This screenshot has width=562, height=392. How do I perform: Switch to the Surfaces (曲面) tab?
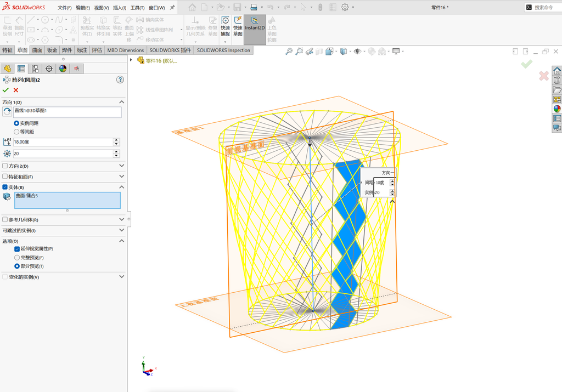pyautogui.click(x=37, y=50)
